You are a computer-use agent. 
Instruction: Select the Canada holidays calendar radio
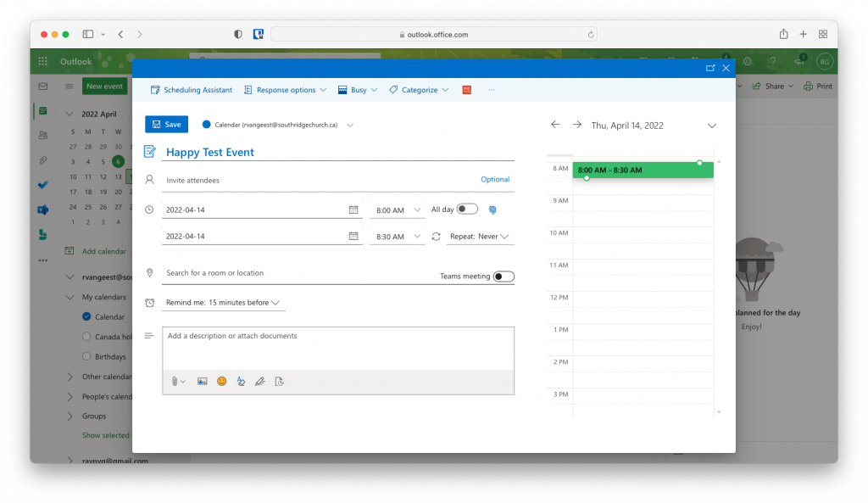[x=86, y=337]
